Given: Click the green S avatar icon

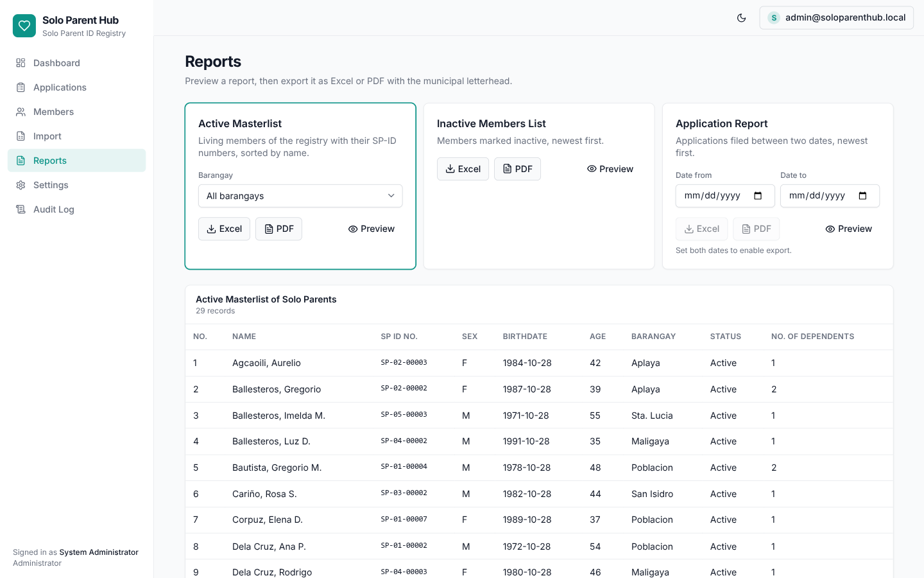Looking at the screenshot, I should pyautogui.click(x=774, y=18).
